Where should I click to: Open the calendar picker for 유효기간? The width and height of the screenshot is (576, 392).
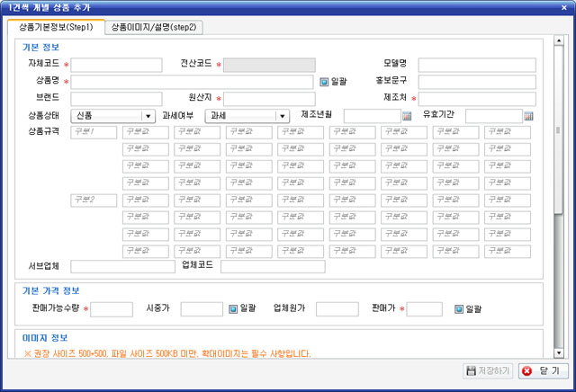(x=528, y=116)
